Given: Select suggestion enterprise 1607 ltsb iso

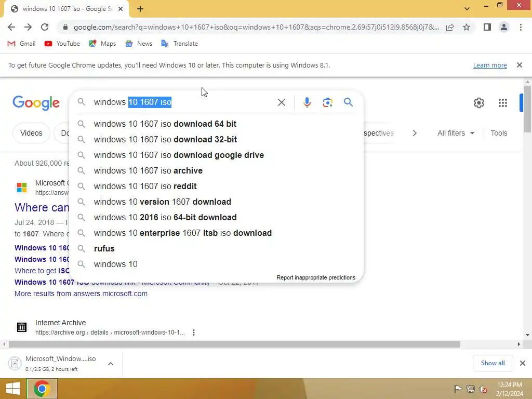Looking at the screenshot, I should point(217,233).
